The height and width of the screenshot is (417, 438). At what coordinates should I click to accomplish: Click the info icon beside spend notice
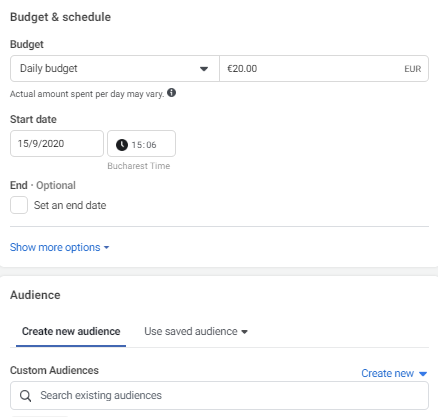171,93
